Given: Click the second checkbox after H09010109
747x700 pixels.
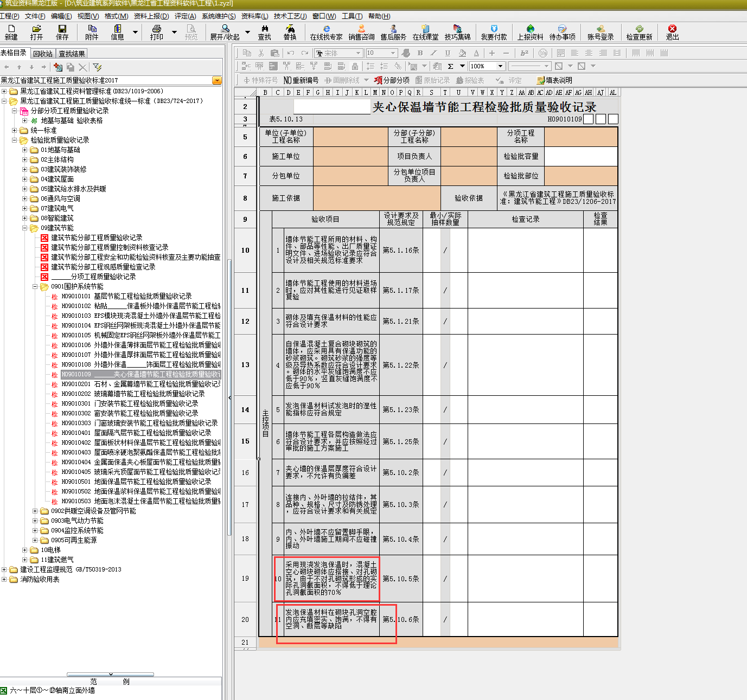Looking at the screenshot, I should pos(601,119).
